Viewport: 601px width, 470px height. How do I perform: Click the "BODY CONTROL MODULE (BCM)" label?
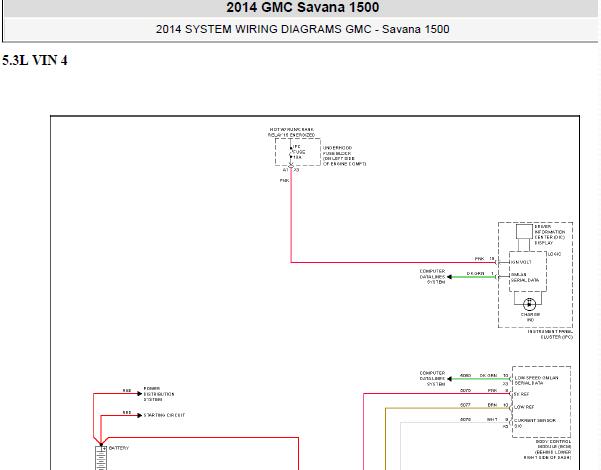[548, 449]
